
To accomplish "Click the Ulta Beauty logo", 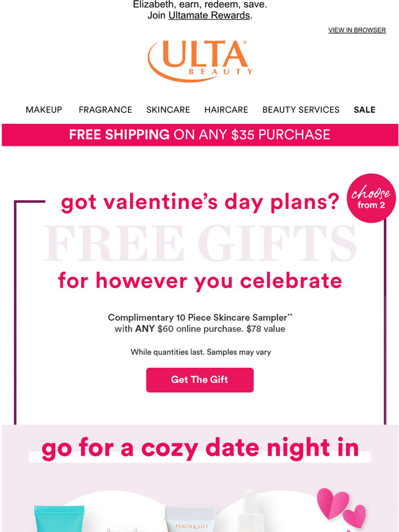I will (200, 61).
